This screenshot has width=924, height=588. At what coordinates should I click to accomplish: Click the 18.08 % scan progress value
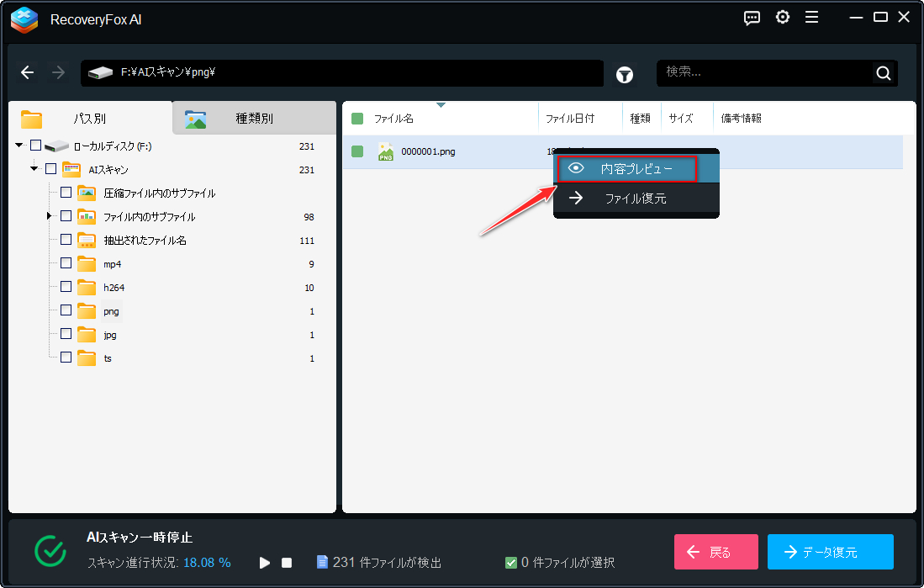[207, 563]
